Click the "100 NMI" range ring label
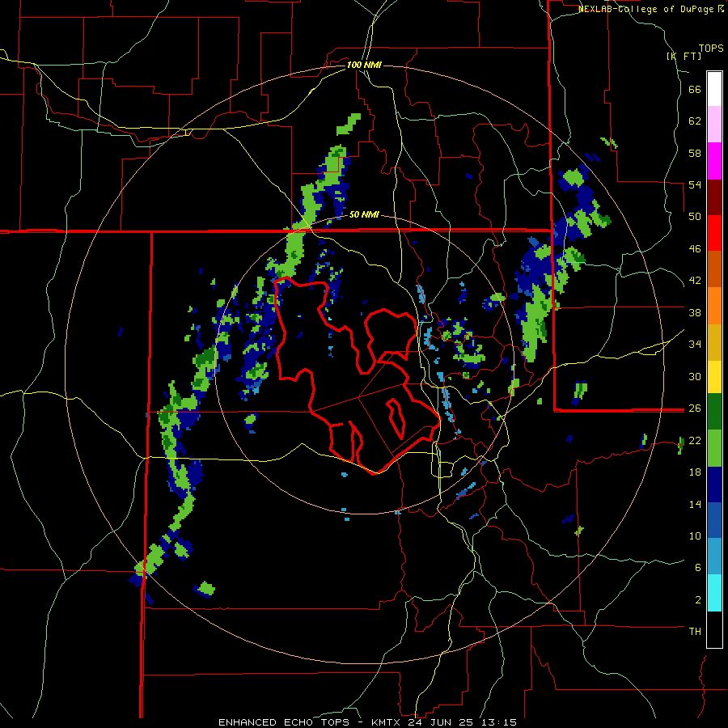 (364, 65)
